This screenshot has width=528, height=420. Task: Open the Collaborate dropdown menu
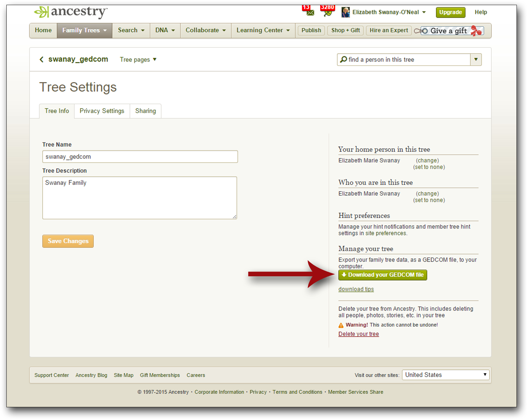[x=206, y=30]
